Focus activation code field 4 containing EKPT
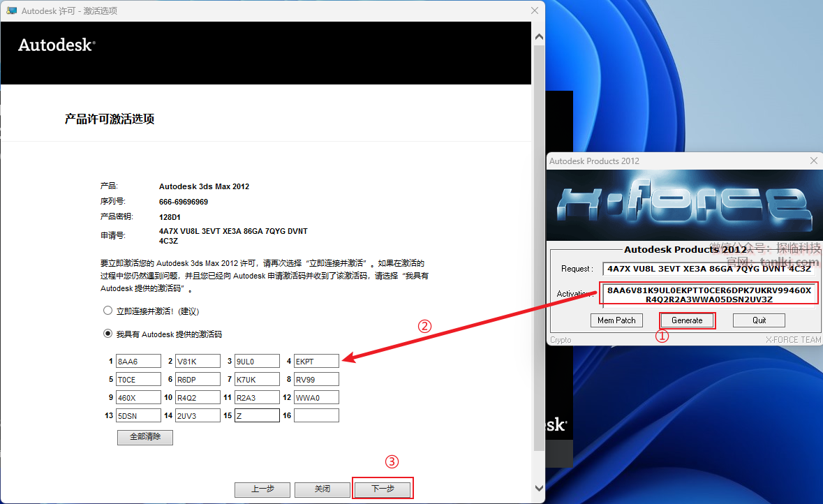The height and width of the screenshot is (504, 823). (316, 361)
